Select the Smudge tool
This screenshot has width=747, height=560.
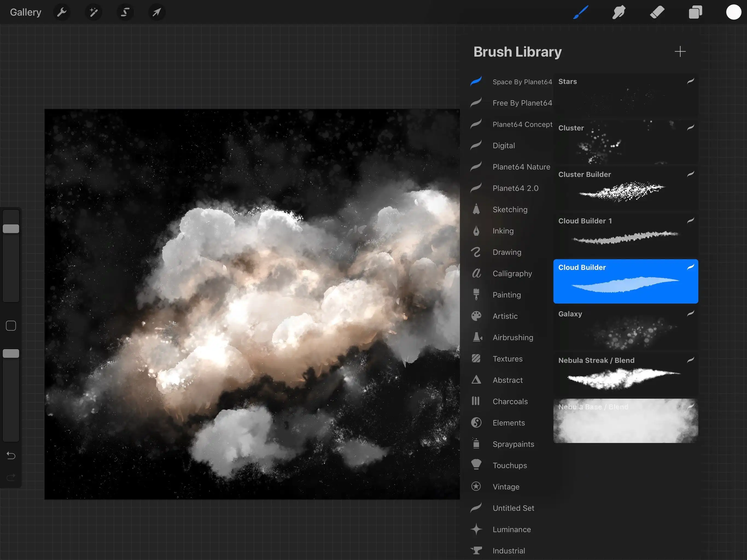[619, 13]
